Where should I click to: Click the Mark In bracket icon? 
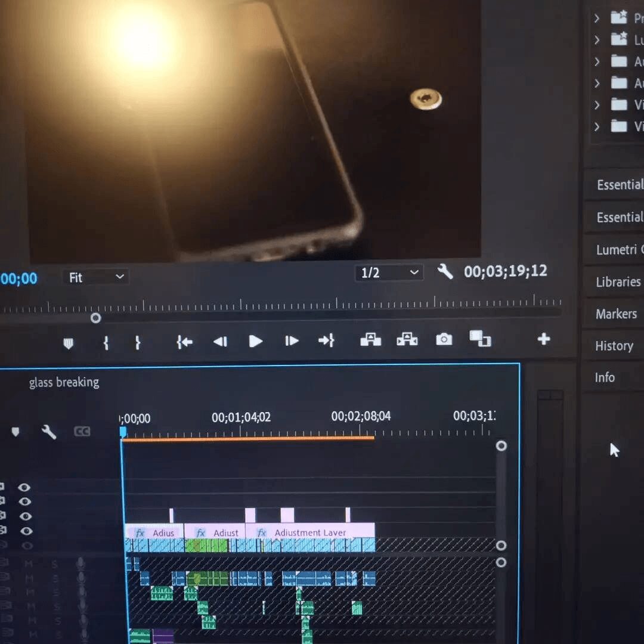point(106,343)
